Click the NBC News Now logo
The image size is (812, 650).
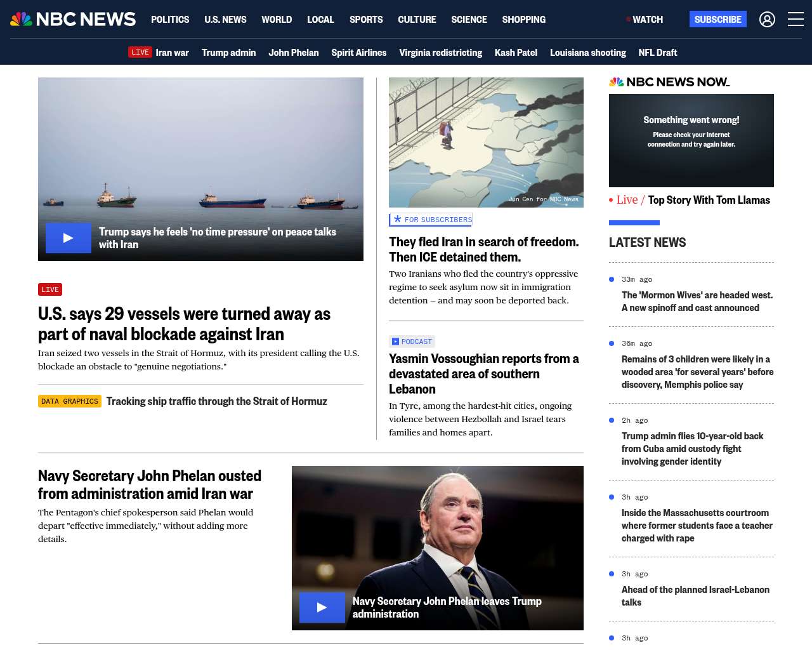(x=669, y=82)
